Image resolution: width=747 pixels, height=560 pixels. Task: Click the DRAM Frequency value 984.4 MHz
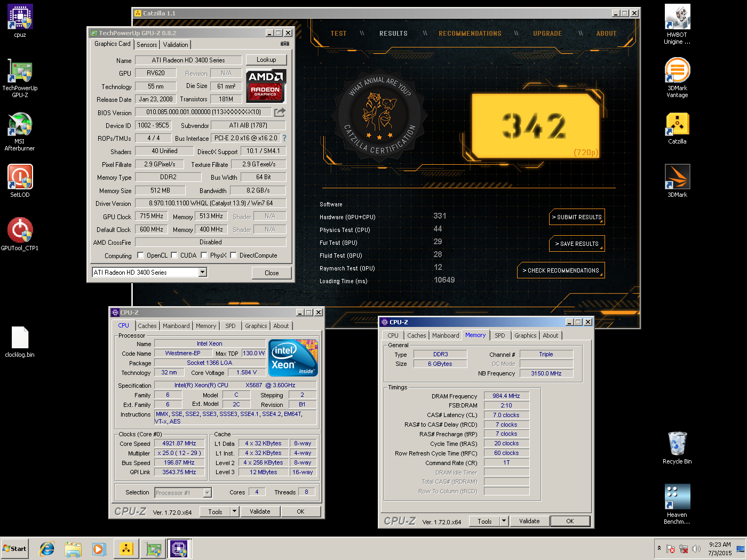(x=506, y=396)
